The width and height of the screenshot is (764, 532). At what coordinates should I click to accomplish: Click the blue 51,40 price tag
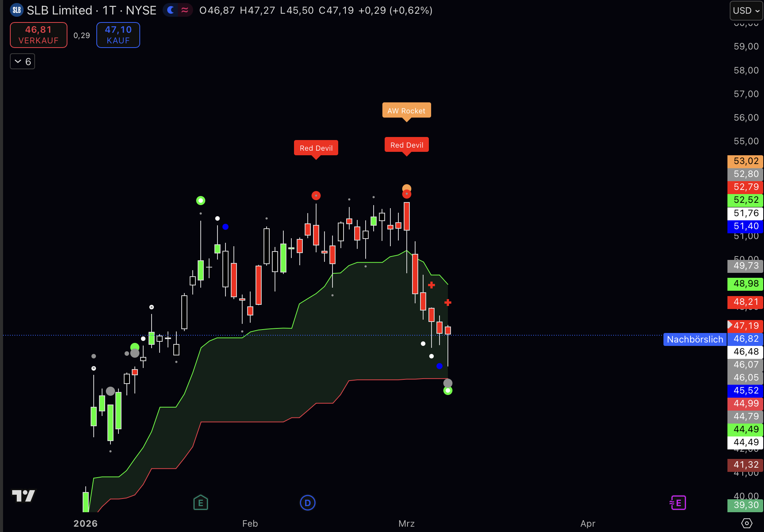click(745, 226)
